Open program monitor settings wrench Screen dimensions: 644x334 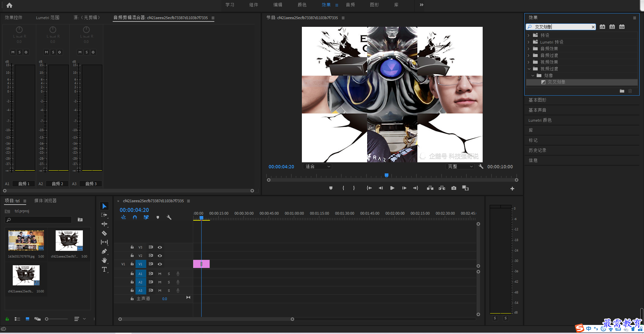pos(481,166)
